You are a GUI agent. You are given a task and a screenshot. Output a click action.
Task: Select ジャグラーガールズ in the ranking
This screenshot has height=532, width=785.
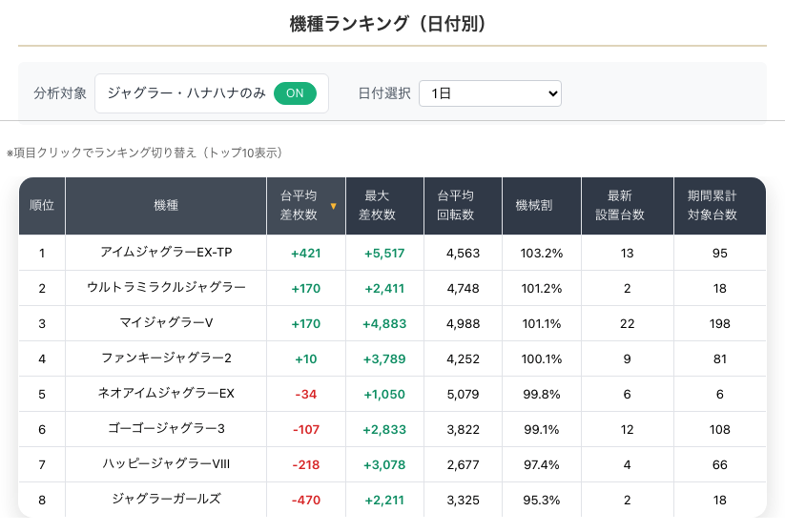(166, 500)
